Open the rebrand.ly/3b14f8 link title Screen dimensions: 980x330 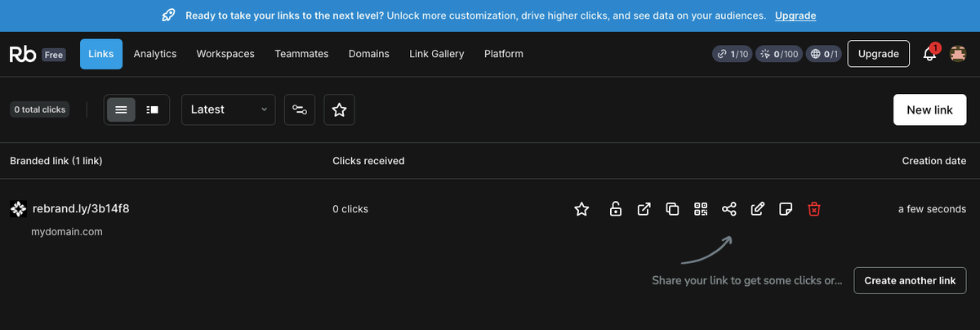pyautogui.click(x=81, y=209)
